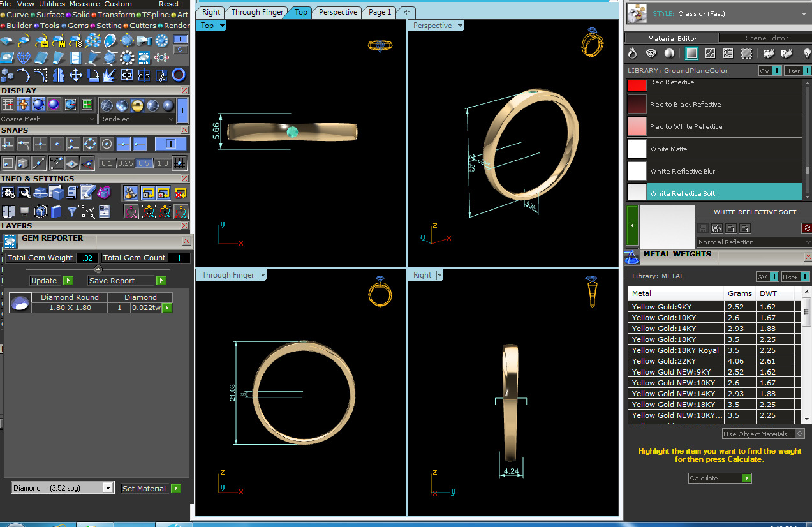812x527 pixels.
Task: Select the gem ring icon in Material Editor toolbar
Action: pyautogui.click(x=633, y=54)
